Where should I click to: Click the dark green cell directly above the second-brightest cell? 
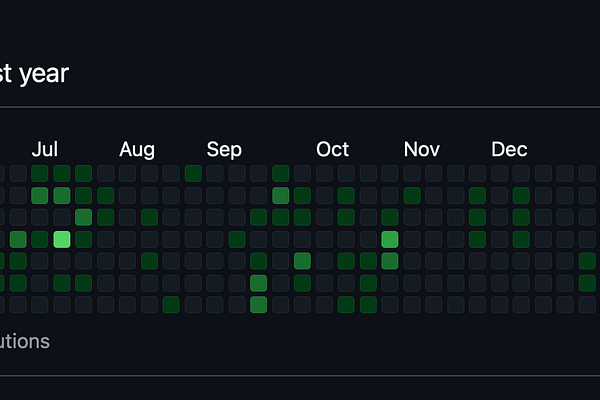point(390,217)
